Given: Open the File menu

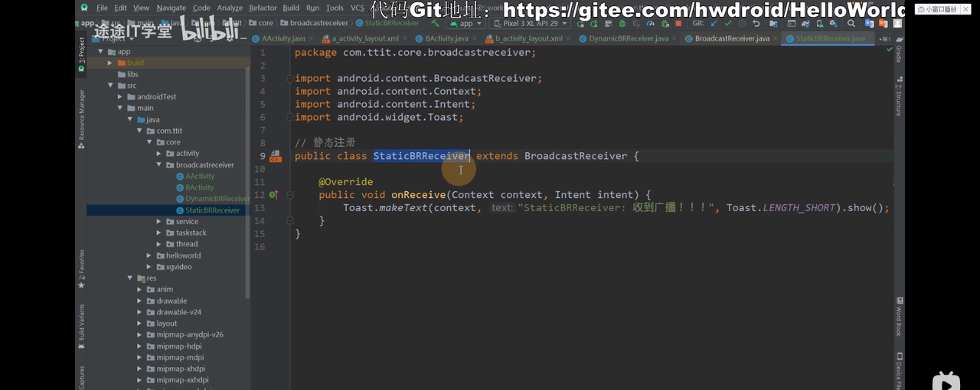Looking at the screenshot, I should coord(102,8).
